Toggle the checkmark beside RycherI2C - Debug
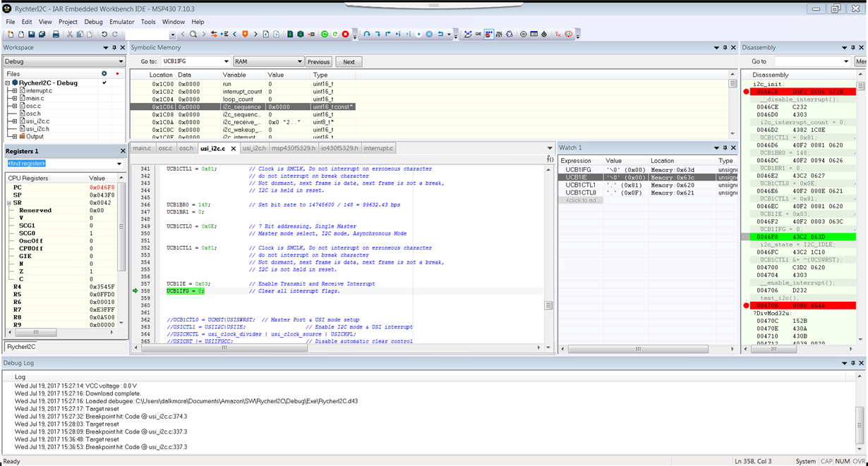868x466 pixels. 104,83
